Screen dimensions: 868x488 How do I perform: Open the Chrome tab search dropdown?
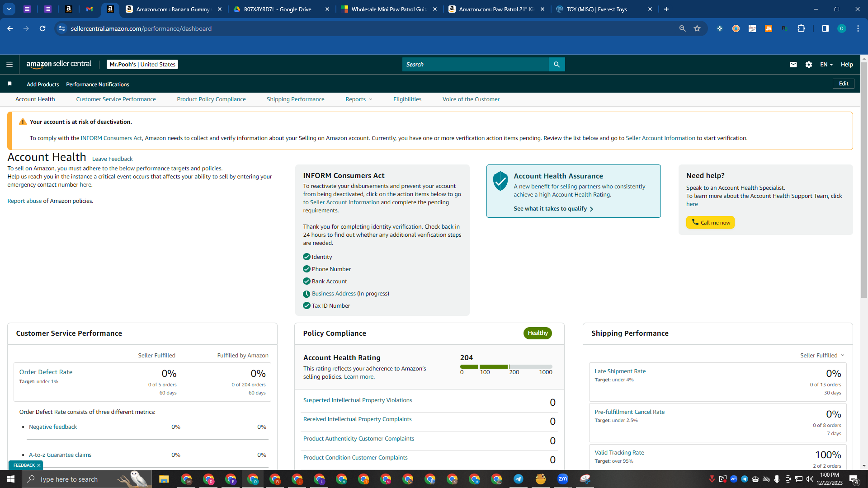9,9
